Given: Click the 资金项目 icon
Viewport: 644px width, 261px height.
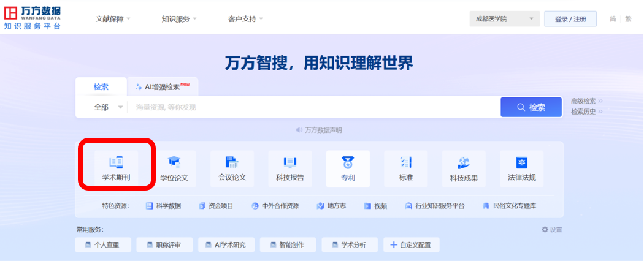Looking at the screenshot, I should (202, 206).
